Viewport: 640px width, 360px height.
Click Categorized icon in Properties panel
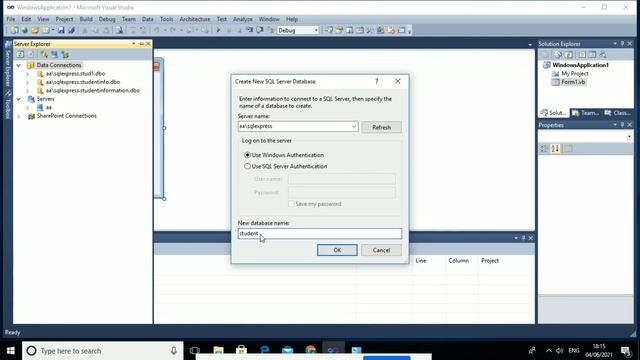point(544,149)
